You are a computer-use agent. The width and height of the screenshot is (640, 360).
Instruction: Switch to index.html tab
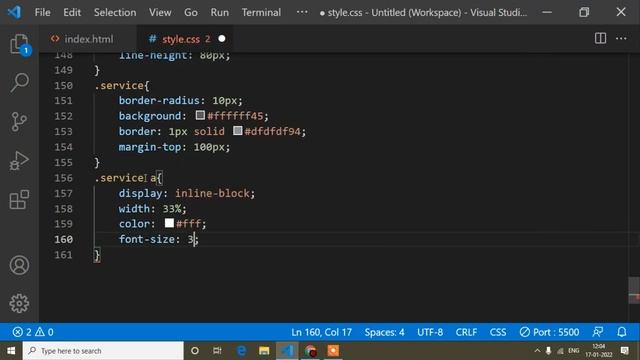coord(89,39)
